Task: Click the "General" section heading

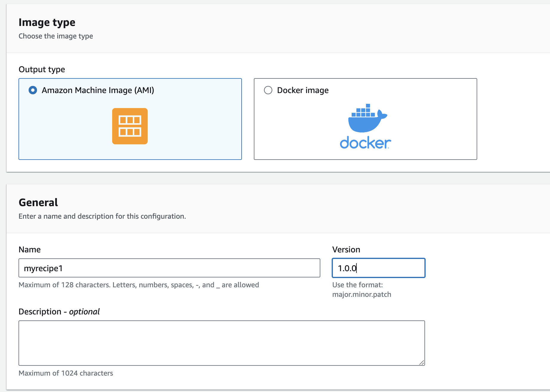Action: coord(38,203)
